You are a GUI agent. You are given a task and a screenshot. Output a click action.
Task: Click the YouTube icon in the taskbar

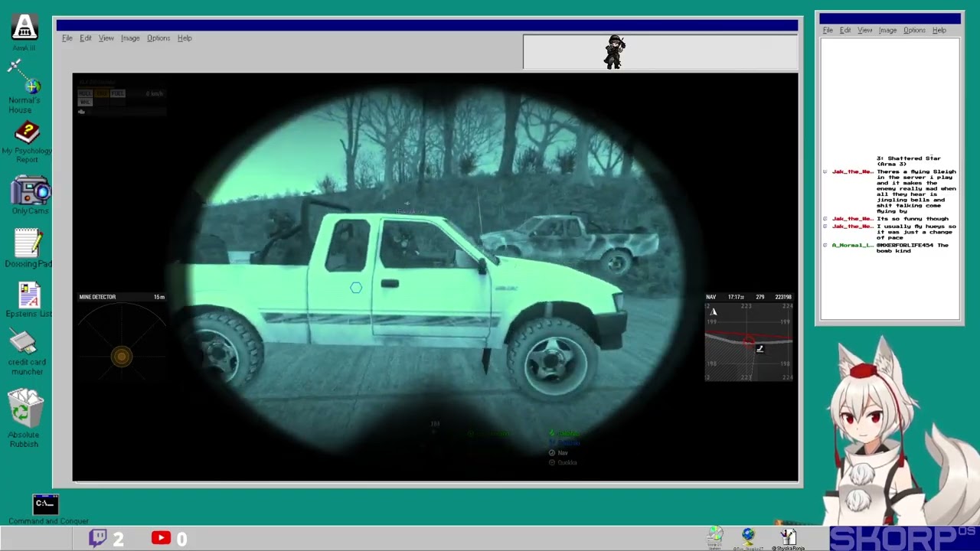pyautogui.click(x=161, y=538)
